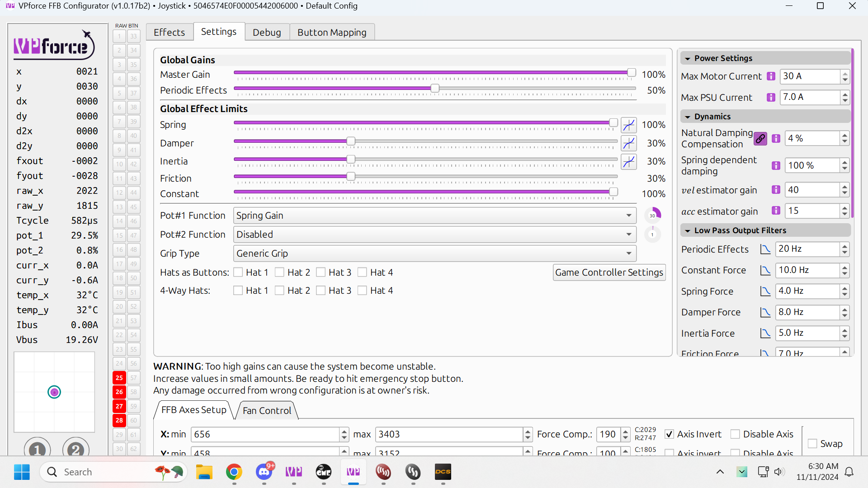Screen dimensions: 868x488
Task: Click Max Motor Current info icon
Action: click(x=771, y=76)
